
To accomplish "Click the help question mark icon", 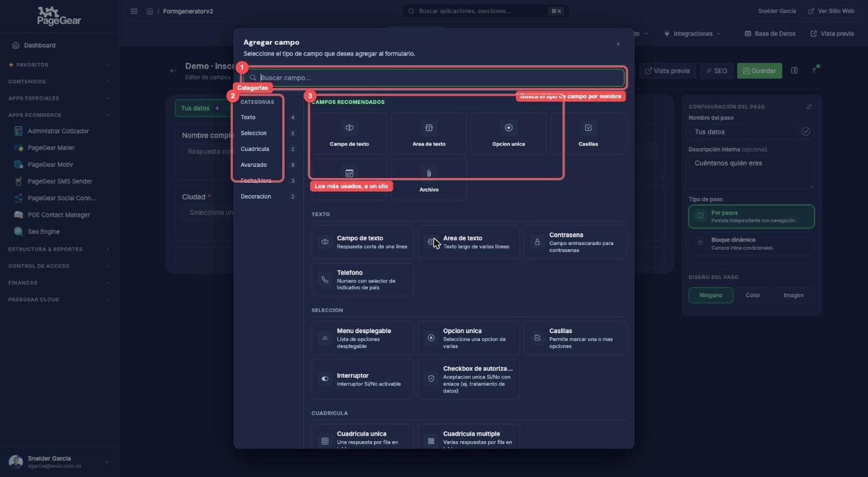I will [x=813, y=70].
